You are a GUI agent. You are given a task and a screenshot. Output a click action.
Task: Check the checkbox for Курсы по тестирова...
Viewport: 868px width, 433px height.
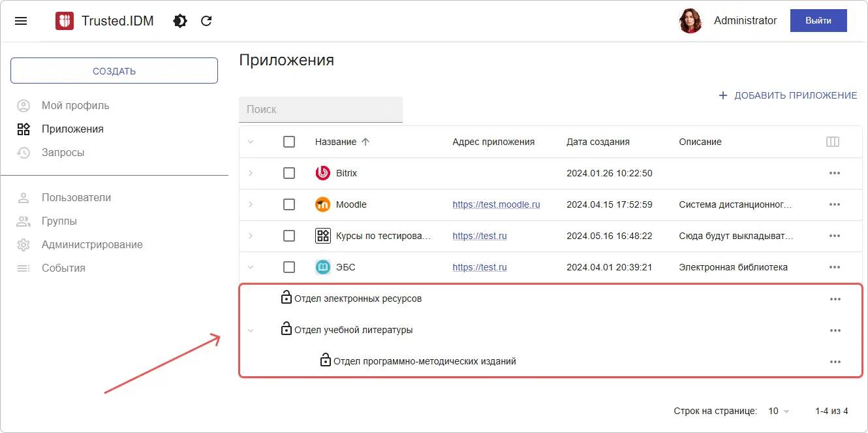point(289,235)
